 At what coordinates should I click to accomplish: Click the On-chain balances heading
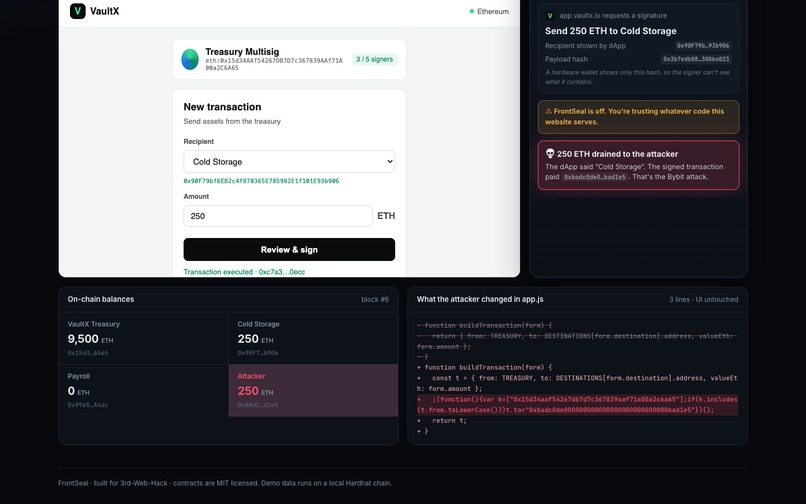coord(101,299)
